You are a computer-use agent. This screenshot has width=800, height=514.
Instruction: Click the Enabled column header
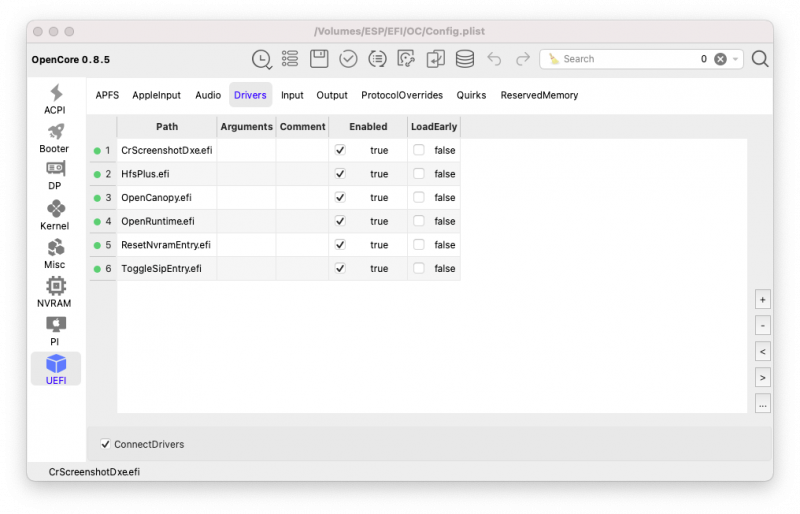(368, 127)
